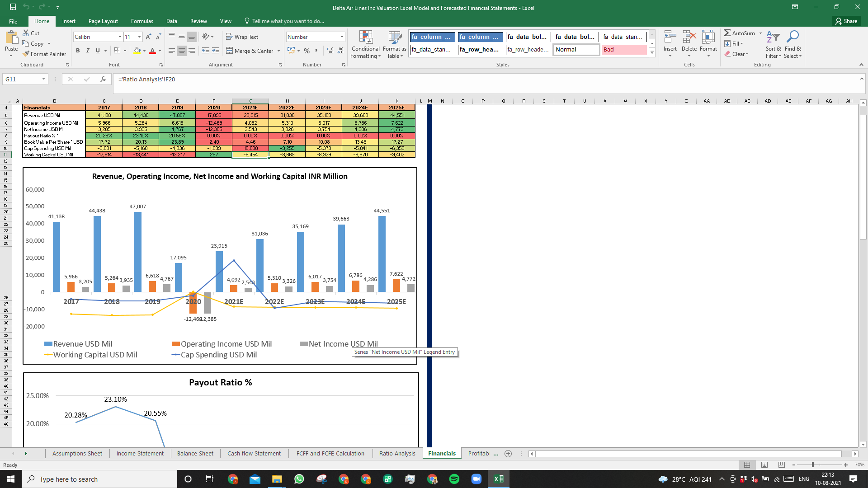
Task: Open Zoom app from the taskbar
Action: pos(476,479)
